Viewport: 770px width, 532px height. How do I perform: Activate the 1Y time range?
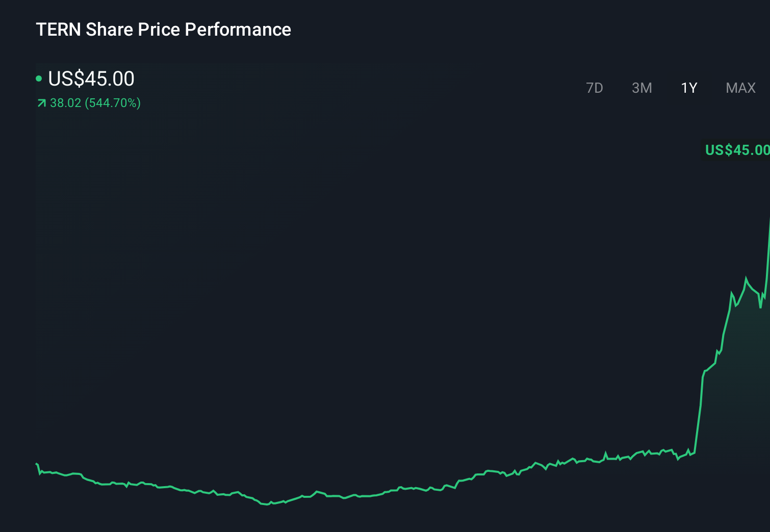point(688,88)
